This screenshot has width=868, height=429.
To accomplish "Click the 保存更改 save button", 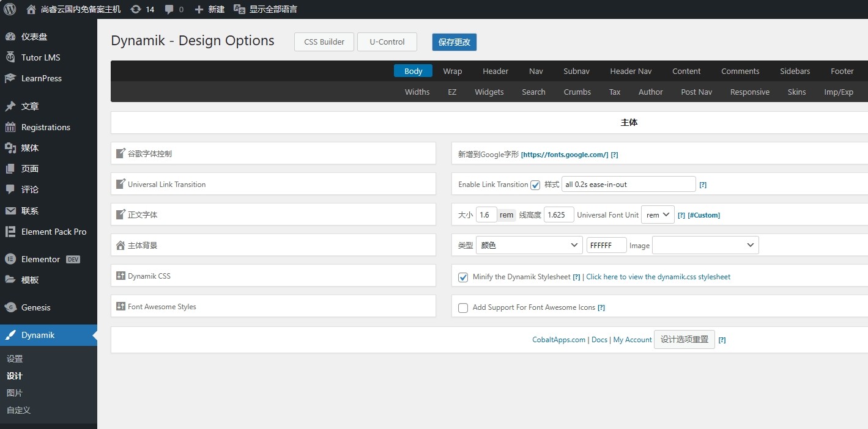I will click(454, 42).
